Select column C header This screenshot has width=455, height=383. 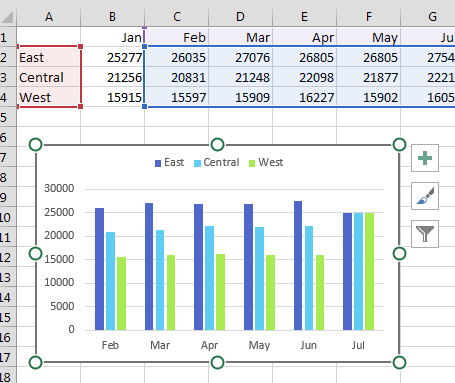tap(177, 17)
